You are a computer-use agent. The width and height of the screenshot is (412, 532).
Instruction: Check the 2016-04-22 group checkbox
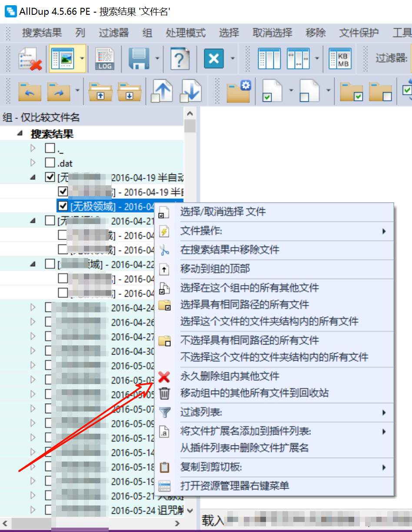pos(50,264)
